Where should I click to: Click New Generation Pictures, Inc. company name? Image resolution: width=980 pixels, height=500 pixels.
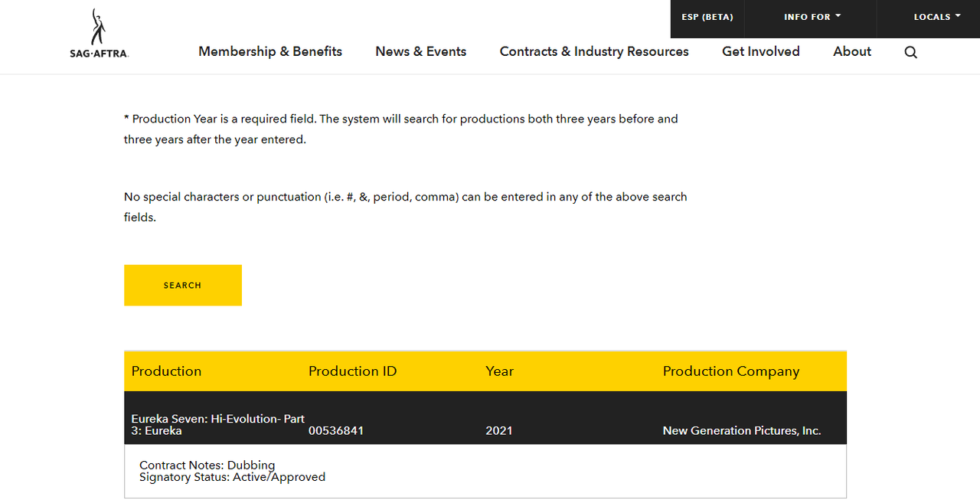[742, 430]
